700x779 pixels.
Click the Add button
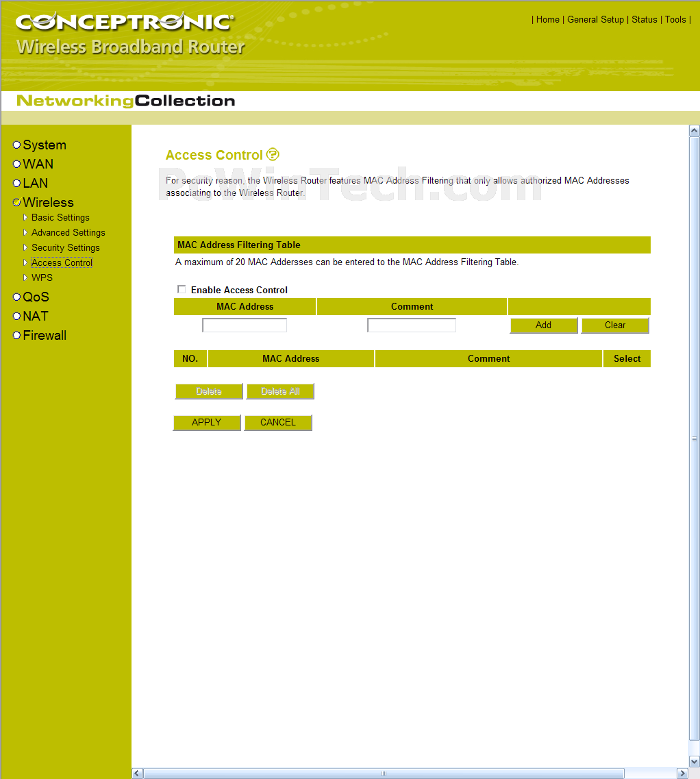click(x=544, y=325)
